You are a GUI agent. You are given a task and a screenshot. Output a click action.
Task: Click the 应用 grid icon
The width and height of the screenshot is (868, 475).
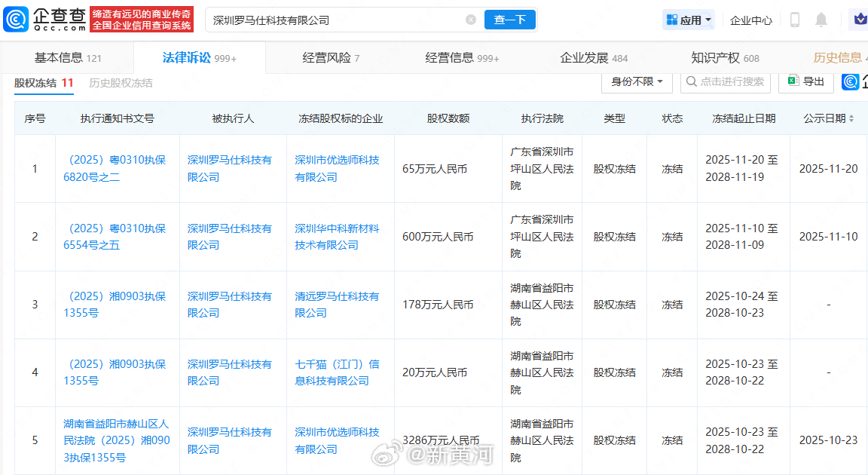pyautogui.click(x=671, y=20)
